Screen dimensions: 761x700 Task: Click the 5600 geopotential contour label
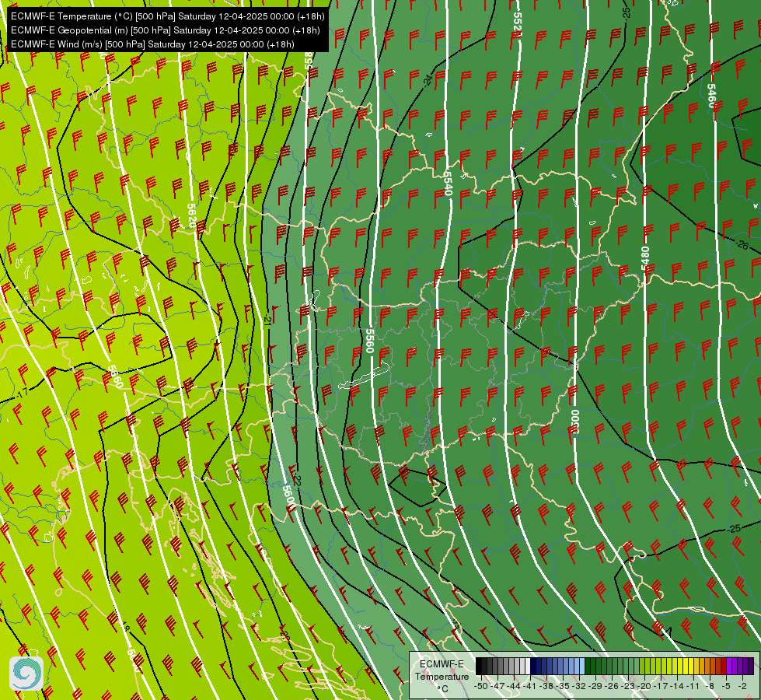point(289,498)
